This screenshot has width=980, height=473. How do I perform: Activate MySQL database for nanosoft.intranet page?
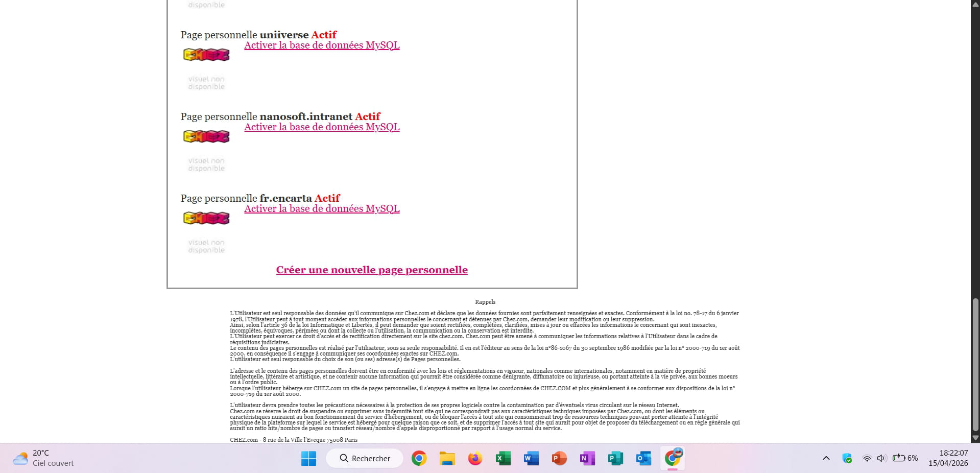pos(322,127)
